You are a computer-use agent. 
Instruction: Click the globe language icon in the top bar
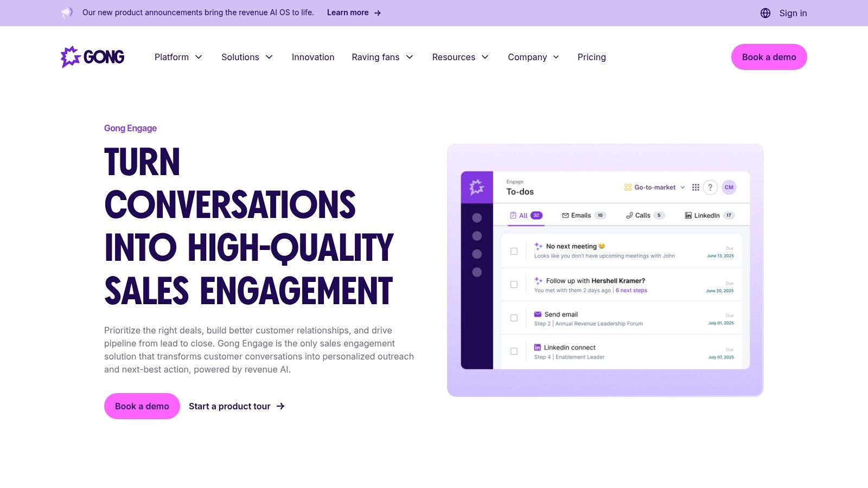(x=765, y=13)
